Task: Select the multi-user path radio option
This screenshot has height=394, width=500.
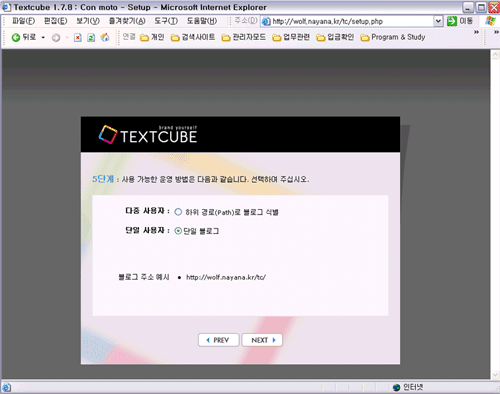Action: (178, 212)
